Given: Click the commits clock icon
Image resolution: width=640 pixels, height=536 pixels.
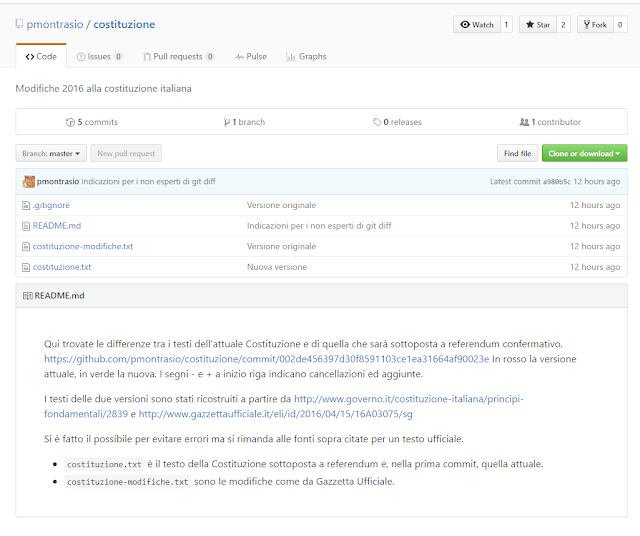Looking at the screenshot, I should (x=70, y=122).
